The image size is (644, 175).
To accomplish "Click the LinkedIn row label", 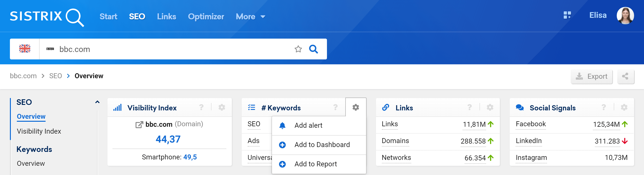I will click(529, 141).
